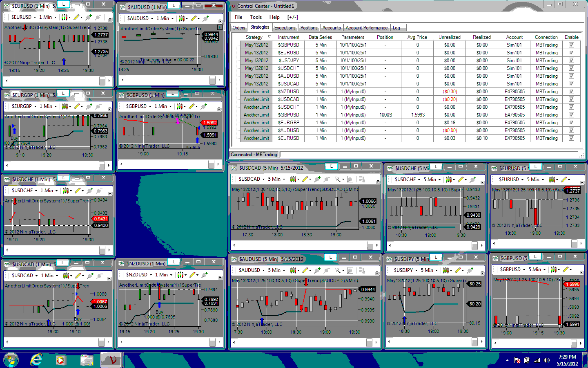Open interval dropdown in $AUDUSD 1 Min chart
This screenshot has height=368, width=588.
click(x=165, y=18)
